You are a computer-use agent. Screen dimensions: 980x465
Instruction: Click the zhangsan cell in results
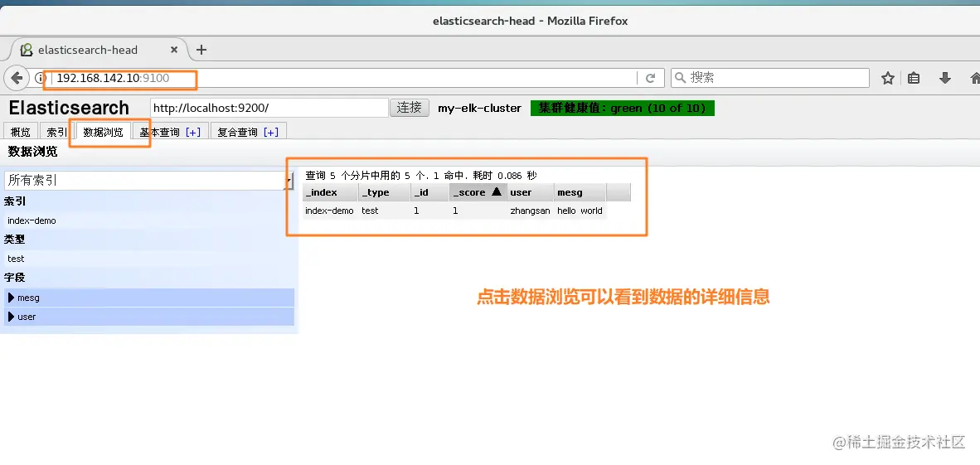pyautogui.click(x=530, y=211)
